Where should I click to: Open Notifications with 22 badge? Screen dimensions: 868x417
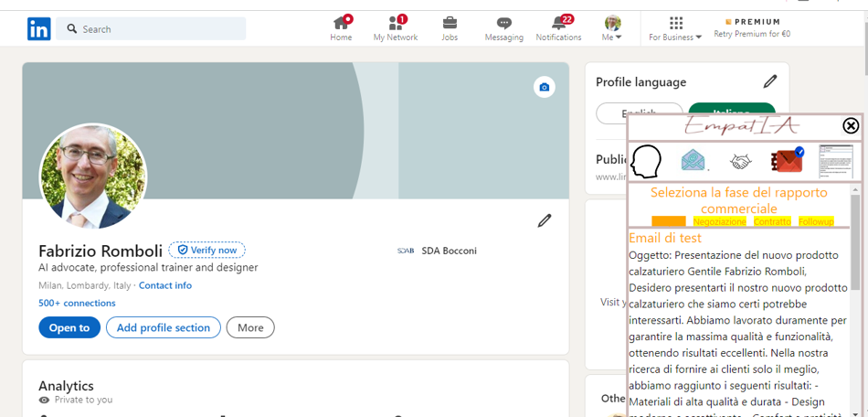click(558, 28)
